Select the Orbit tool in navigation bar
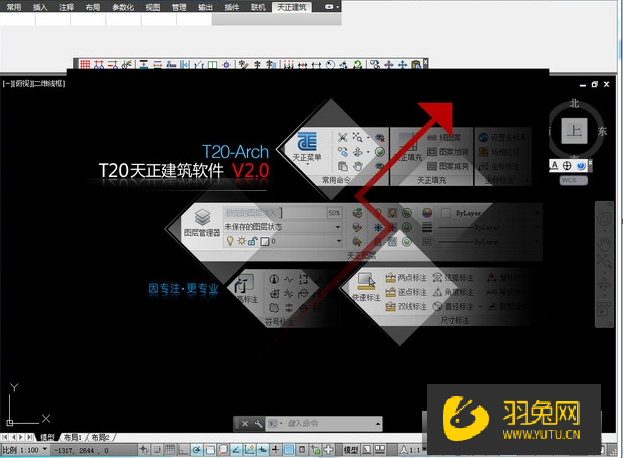The height and width of the screenshot is (458, 623). point(604,285)
